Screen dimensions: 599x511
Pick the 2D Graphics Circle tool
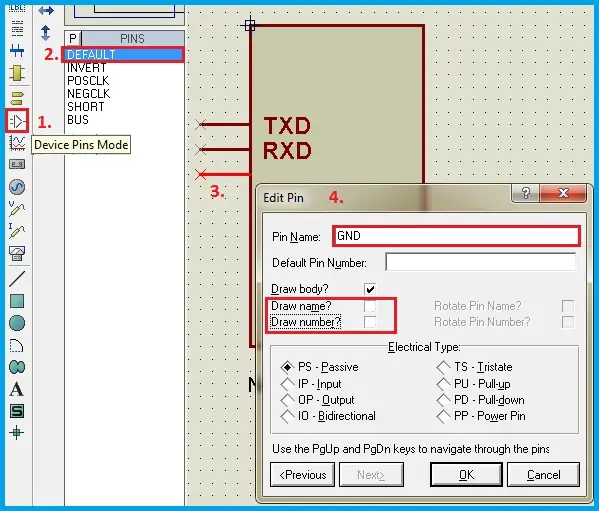click(17, 323)
